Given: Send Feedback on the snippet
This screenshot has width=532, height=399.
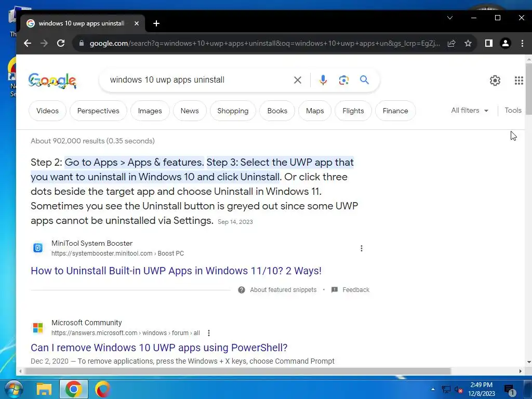Looking at the screenshot, I should 356,290.
